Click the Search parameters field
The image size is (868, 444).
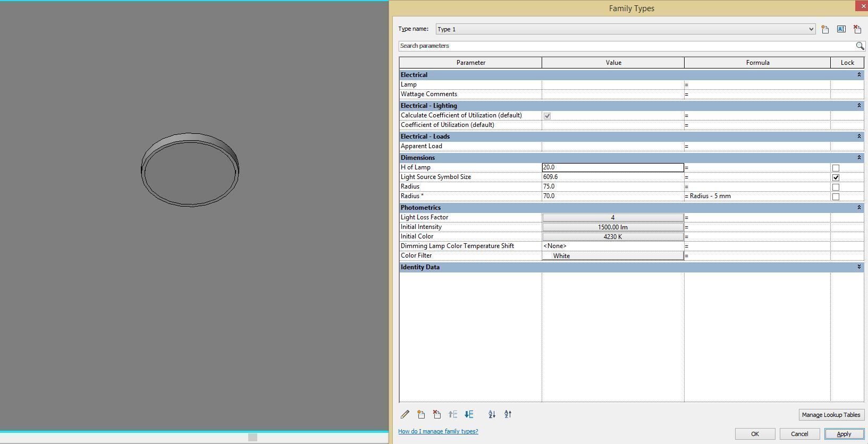[x=627, y=46]
